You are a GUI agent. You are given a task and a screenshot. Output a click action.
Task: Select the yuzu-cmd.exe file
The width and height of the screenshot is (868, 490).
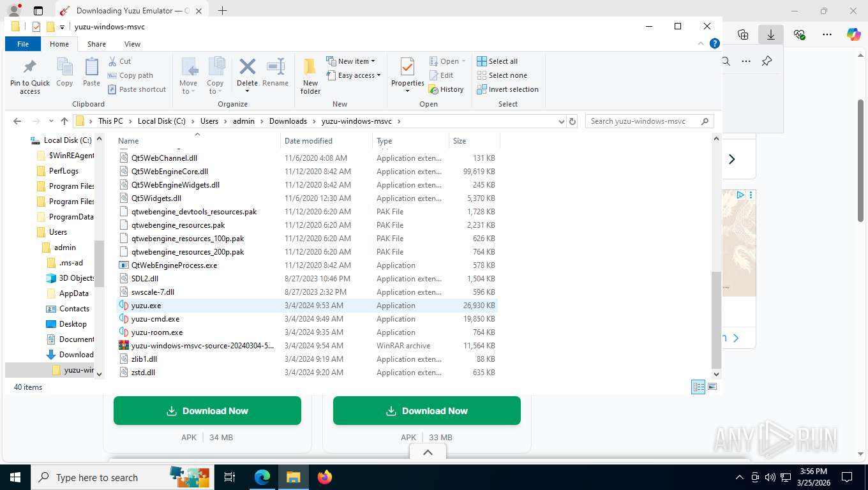[x=306, y=319]
